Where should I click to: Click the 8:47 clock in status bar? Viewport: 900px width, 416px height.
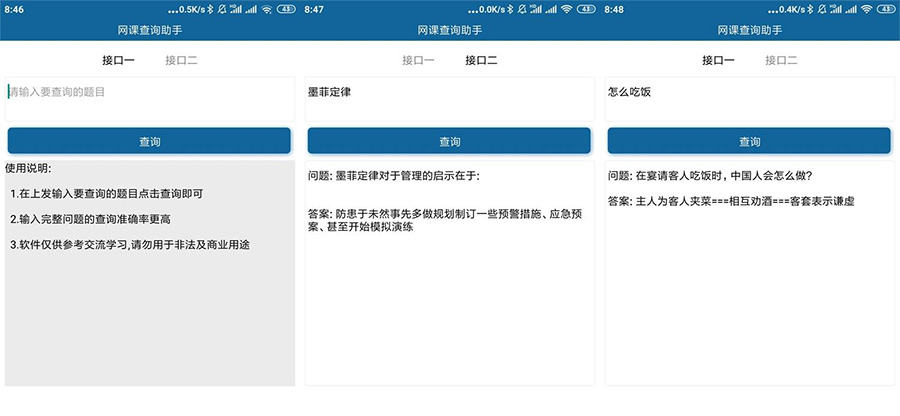[x=314, y=9]
